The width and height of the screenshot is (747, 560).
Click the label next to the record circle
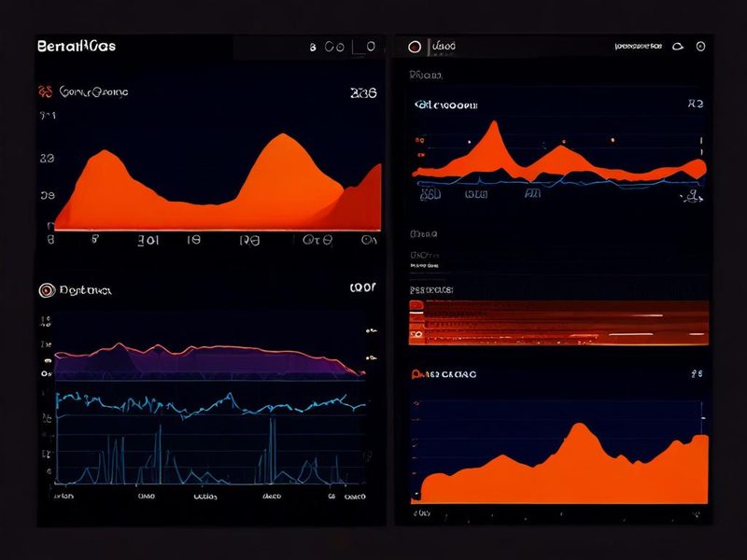(x=444, y=46)
